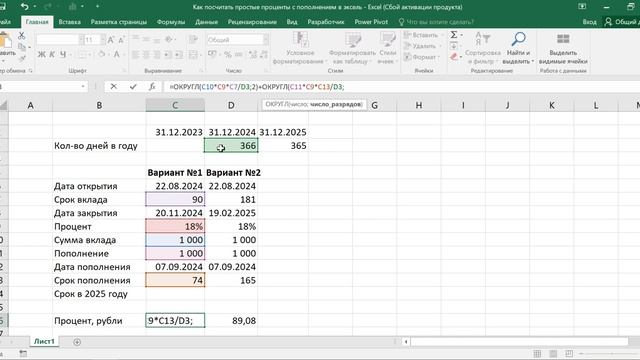The height and width of the screenshot is (360, 640).
Task: Open Ribbon Display Options in title bar
Action: pyautogui.click(x=582, y=7)
